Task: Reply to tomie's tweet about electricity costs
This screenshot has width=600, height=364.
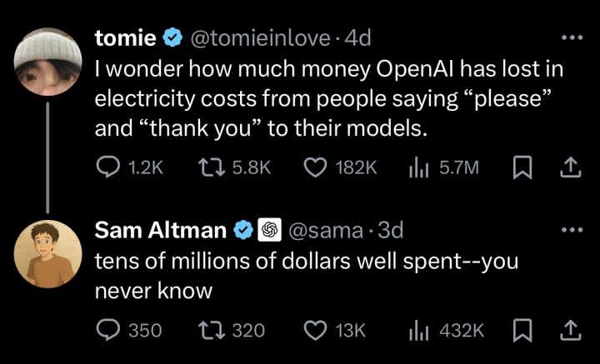Action: 107,168
